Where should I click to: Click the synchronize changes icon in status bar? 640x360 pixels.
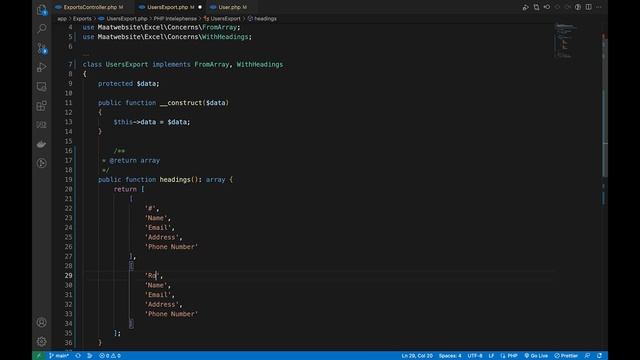[x=78, y=356]
